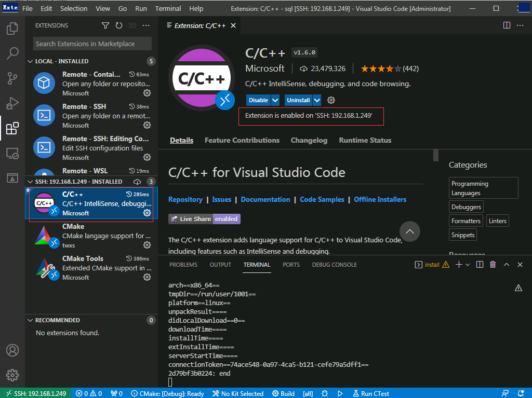Click the Disable button
The image size is (532, 398).
point(258,100)
